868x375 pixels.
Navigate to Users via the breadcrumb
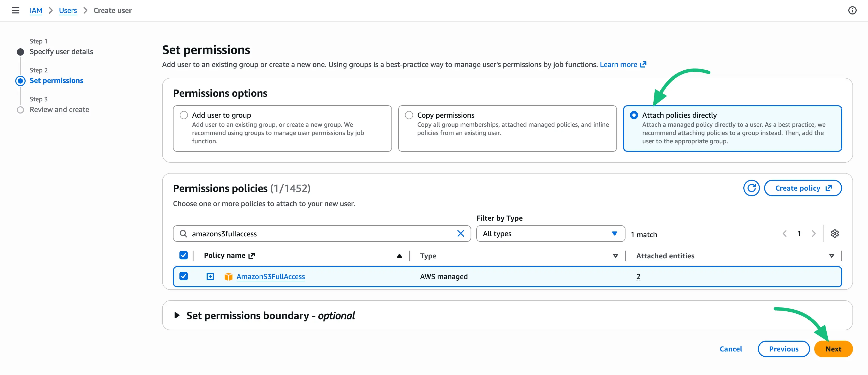click(x=68, y=10)
